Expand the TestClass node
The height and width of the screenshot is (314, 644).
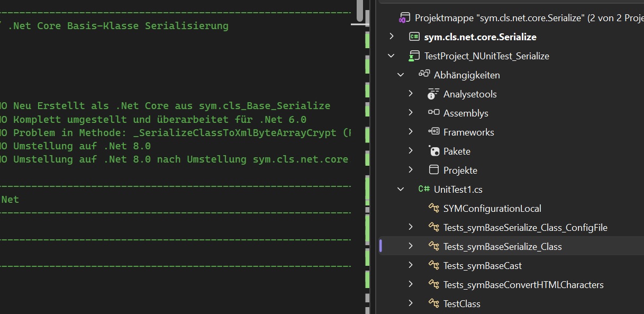click(x=410, y=303)
